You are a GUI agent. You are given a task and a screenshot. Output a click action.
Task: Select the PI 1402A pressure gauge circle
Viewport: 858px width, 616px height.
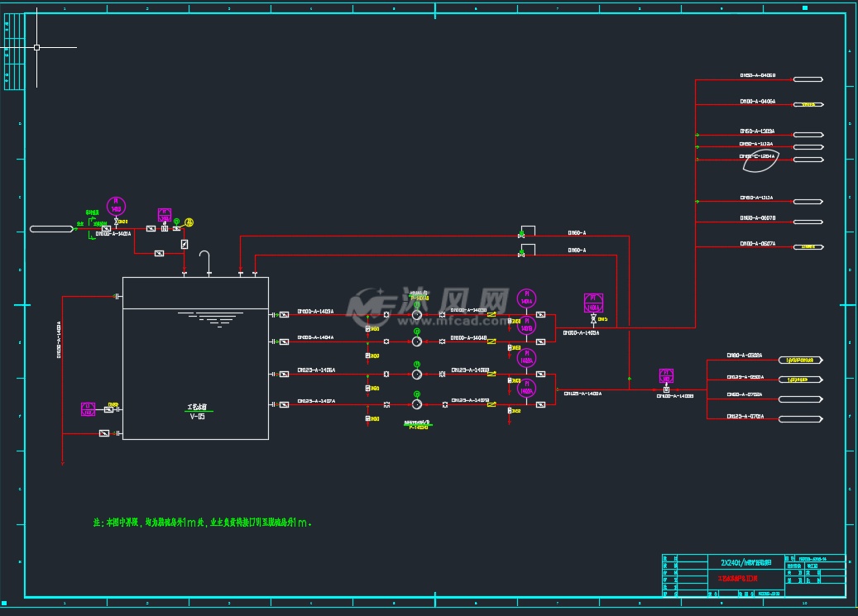point(526,358)
